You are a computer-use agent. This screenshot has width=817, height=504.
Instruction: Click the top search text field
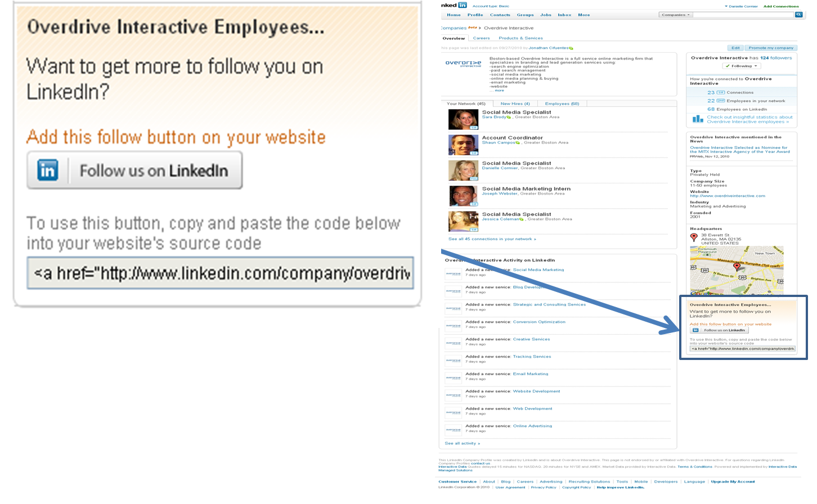tap(743, 15)
